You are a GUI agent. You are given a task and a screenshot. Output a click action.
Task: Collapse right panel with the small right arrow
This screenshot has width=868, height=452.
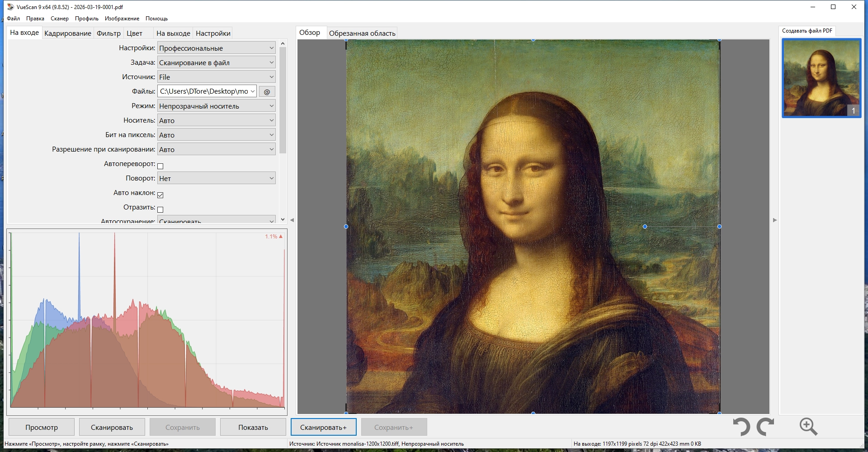pos(775,220)
